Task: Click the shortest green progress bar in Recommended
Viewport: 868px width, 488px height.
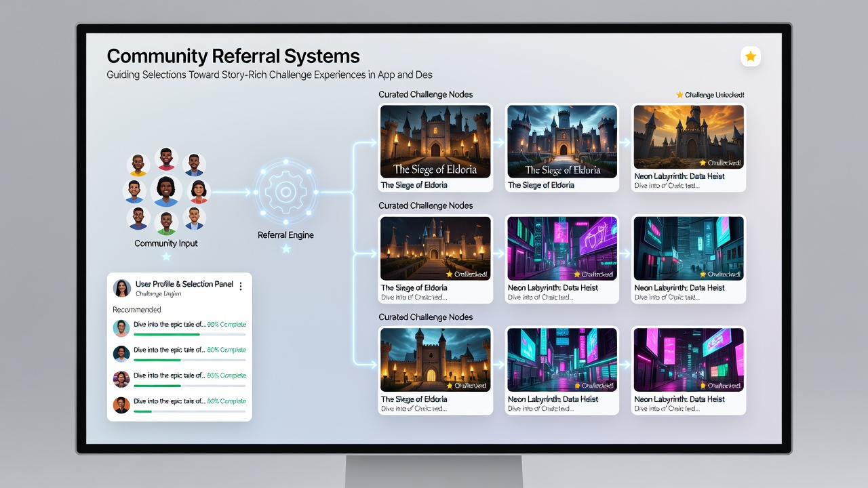Action: pyautogui.click(x=142, y=411)
